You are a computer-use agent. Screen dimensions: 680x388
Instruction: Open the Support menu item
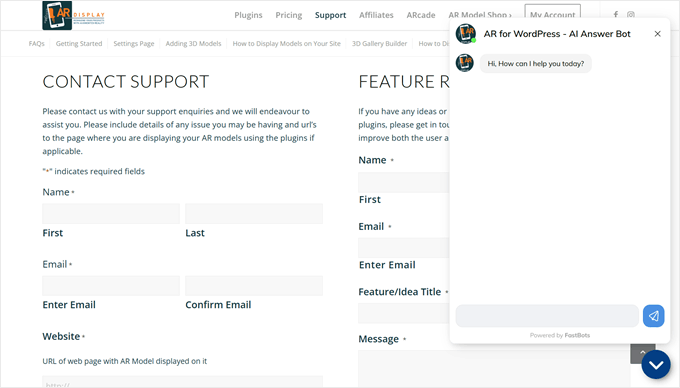tap(330, 15)
